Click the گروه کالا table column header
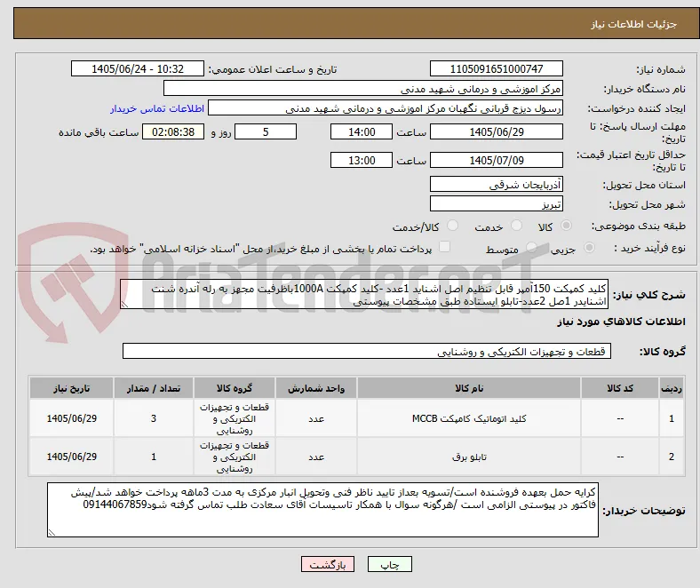Viewport: 700px width, 588px height. pos(235,388)
